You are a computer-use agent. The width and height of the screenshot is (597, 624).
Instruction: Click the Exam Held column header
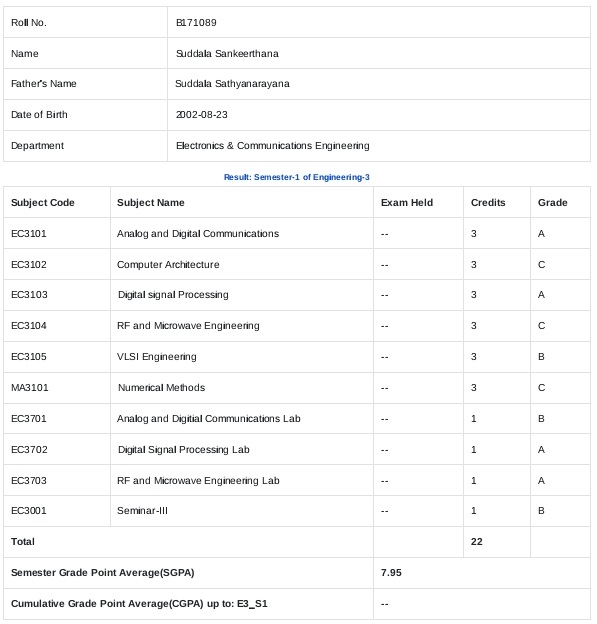pyautogui.click(x=407, y=203)
